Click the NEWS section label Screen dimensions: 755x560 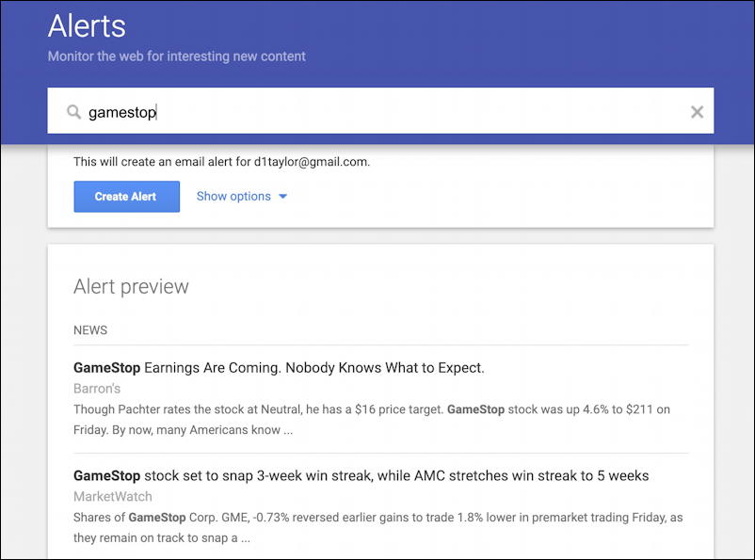click(90, 330)
